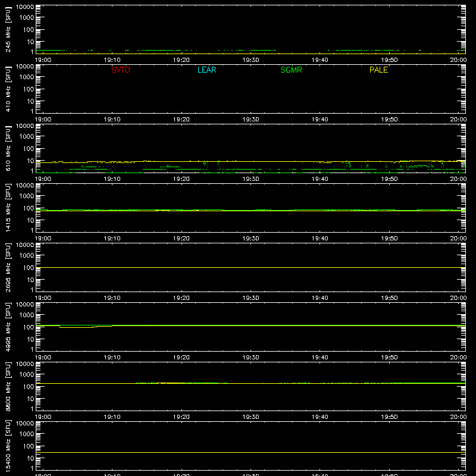
Task: Click the 1000 tick label of 4995 MHz panel
Action: point(27,315)
